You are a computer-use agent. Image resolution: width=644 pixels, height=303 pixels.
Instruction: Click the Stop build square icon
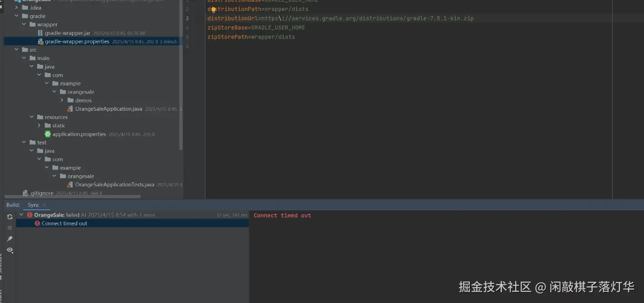tap(9, 228)
